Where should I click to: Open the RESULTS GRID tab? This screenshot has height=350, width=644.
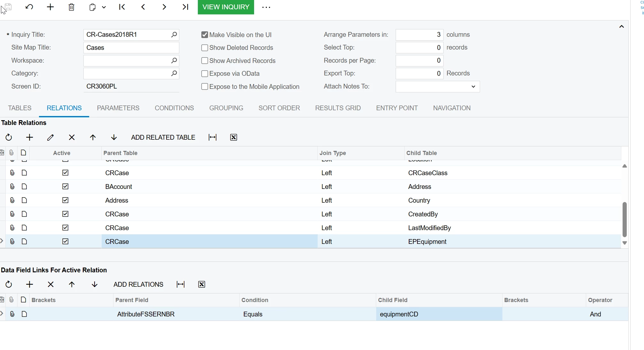coord(338,108)
